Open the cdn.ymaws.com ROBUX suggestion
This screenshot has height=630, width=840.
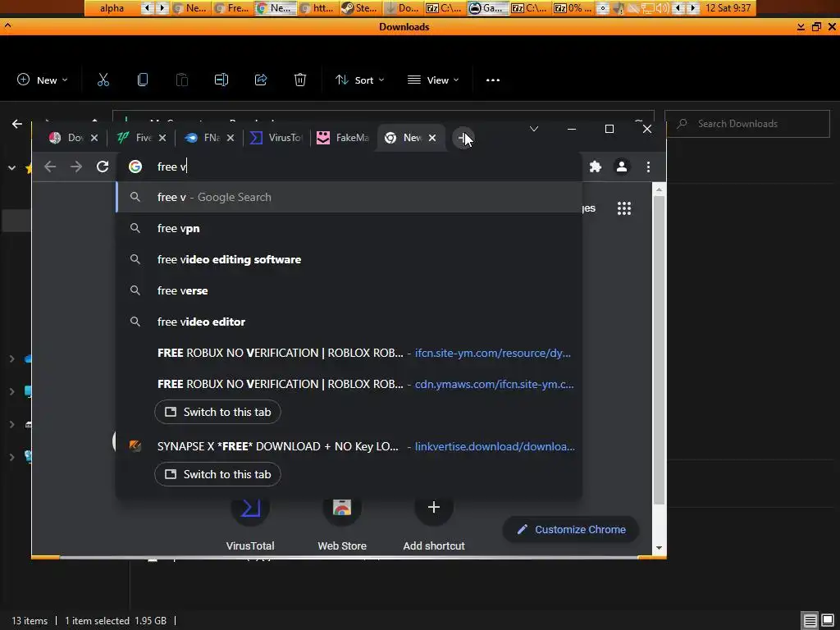click(x=349, y=384)
